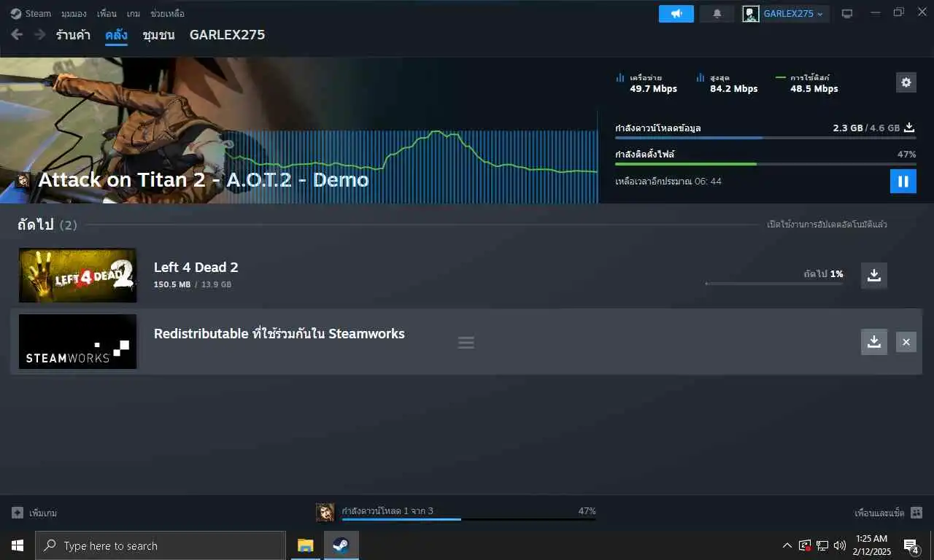Click the disk usage 48.5 Mbps stat
The image size is (934, 560).
coord(807,83)
